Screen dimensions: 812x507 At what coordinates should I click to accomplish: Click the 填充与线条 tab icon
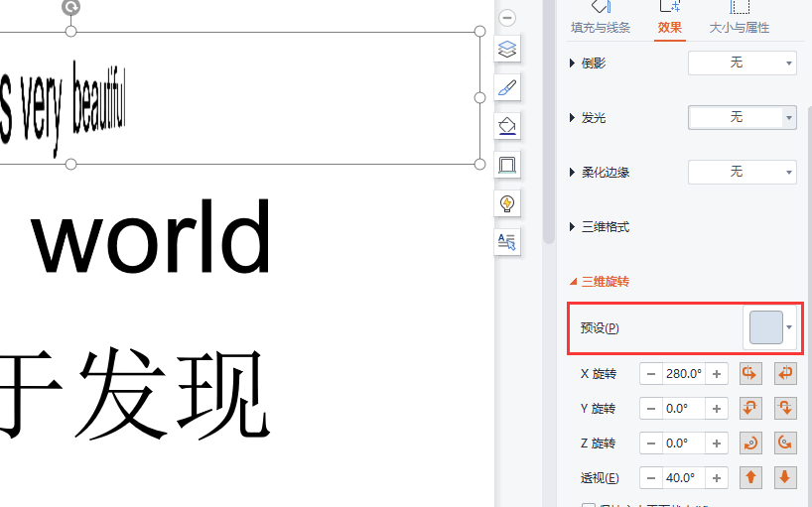(x=601, y=6)
